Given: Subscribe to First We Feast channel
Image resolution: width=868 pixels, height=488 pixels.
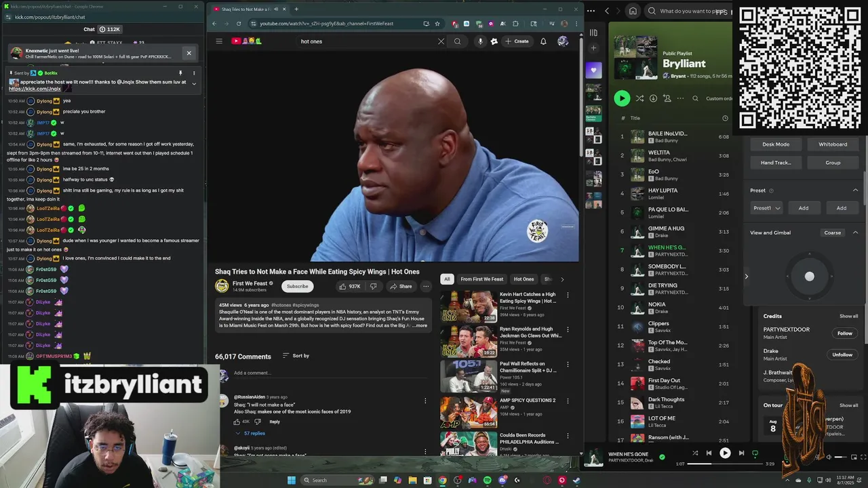Looking at the screenshot, I should 297,286.
